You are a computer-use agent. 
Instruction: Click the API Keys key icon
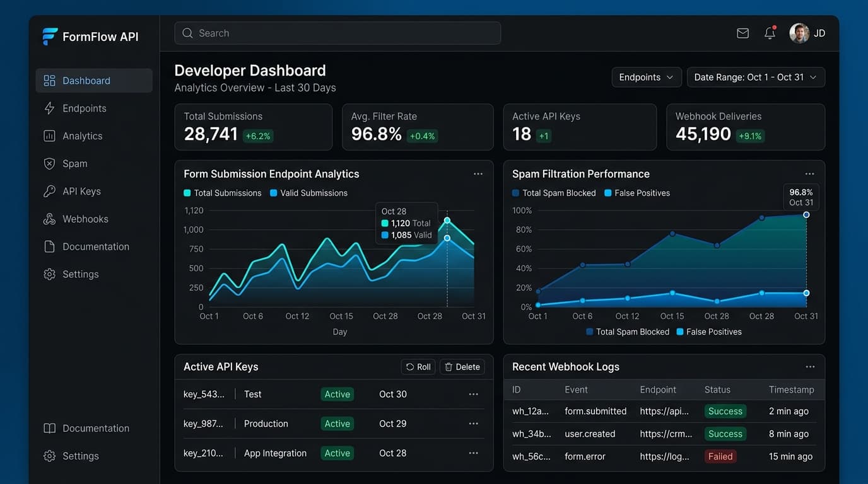click(x=49, y=192)
